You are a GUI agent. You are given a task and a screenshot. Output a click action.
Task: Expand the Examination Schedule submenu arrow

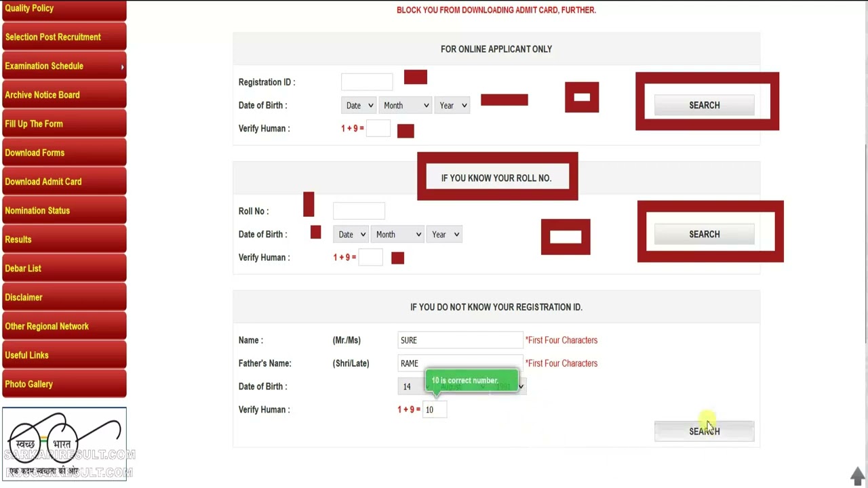(x=123, y=66)
